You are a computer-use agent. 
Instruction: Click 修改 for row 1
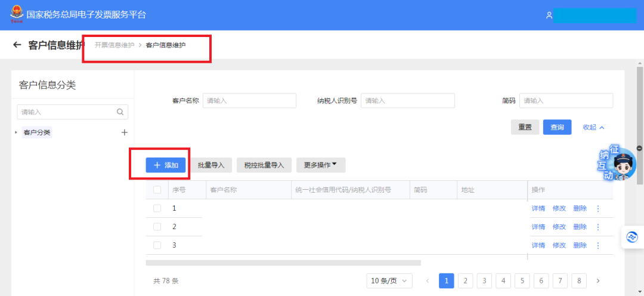point(559,208)
